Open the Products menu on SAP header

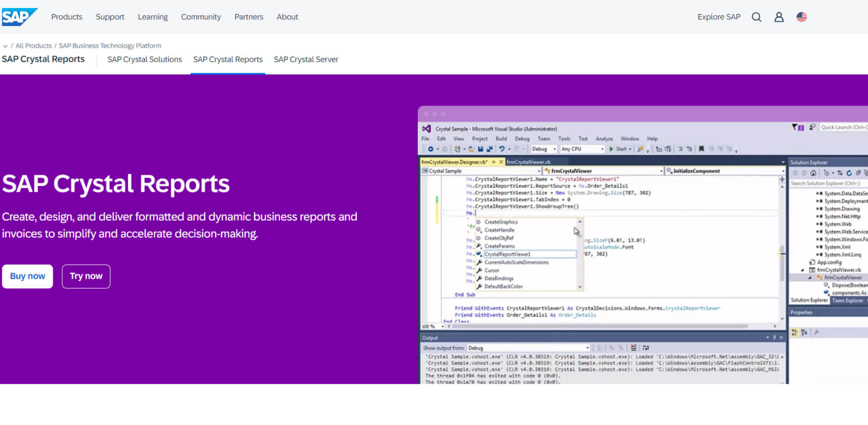[x=67, y=17]
